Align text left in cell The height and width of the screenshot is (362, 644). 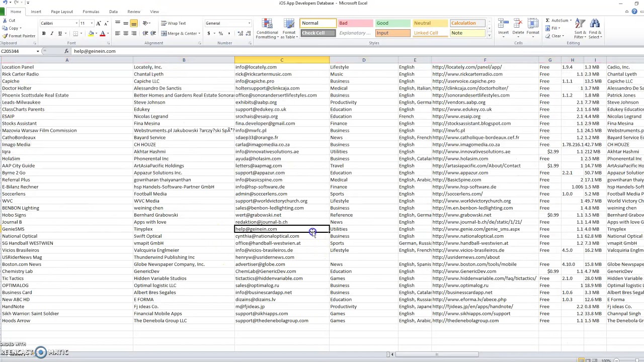point(118,33)
